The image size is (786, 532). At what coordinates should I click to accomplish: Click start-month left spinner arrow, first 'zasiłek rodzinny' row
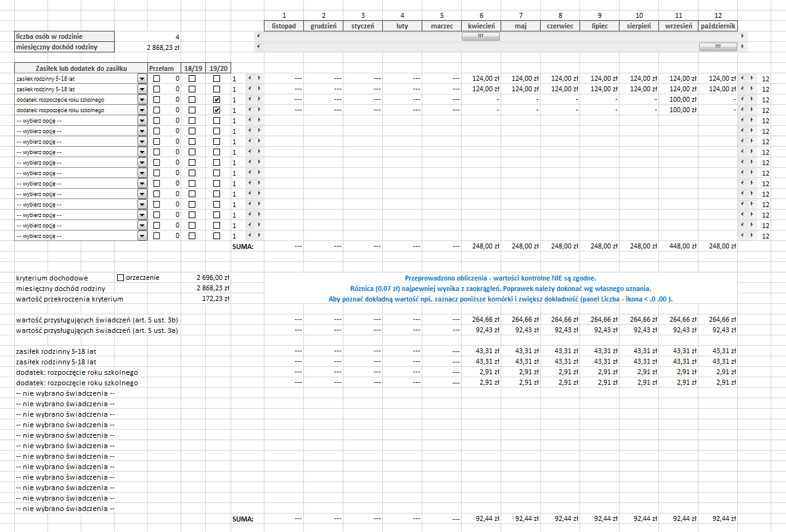pos(250,79)
